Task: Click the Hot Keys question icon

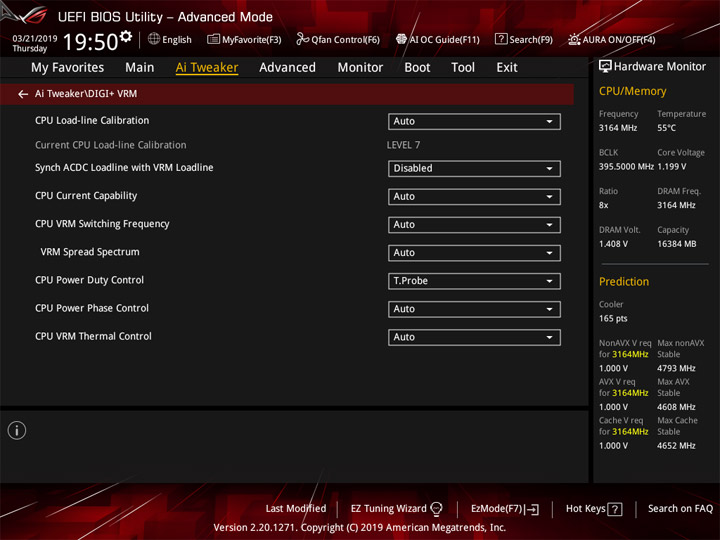Action: click(x=615, y=509)
